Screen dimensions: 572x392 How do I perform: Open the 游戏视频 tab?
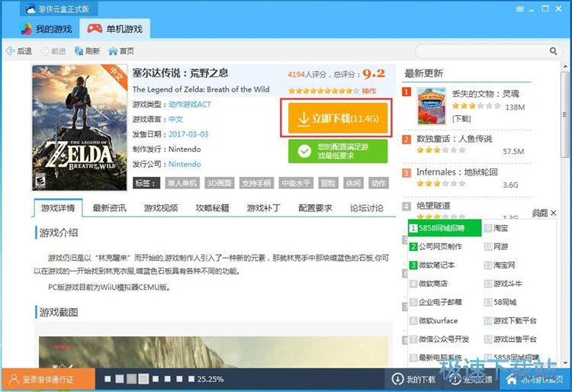tap(161, 208)
